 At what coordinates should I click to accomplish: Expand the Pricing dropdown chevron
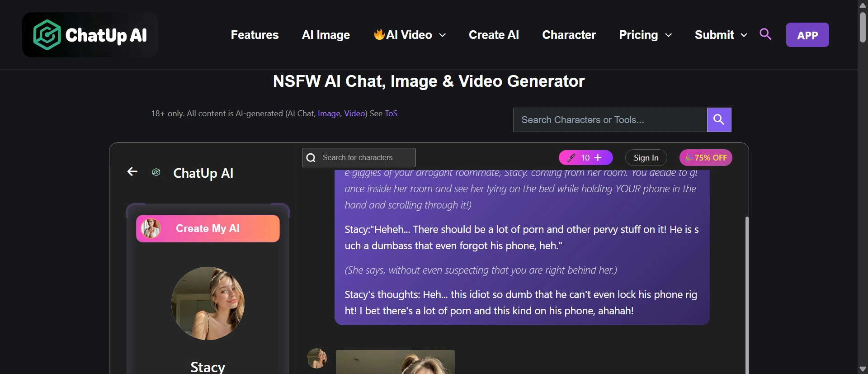(x=669, y=35)
